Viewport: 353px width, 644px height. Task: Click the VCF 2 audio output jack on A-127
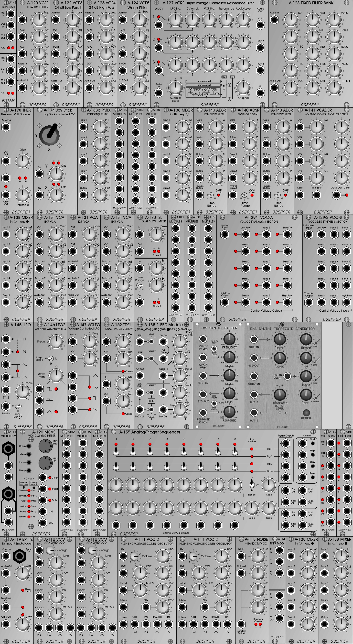click(260, 47)
